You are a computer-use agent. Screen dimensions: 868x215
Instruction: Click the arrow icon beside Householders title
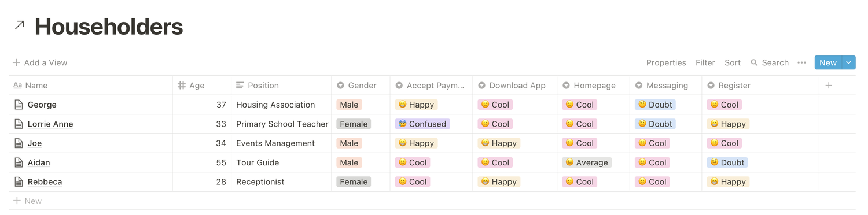(20, 25)
